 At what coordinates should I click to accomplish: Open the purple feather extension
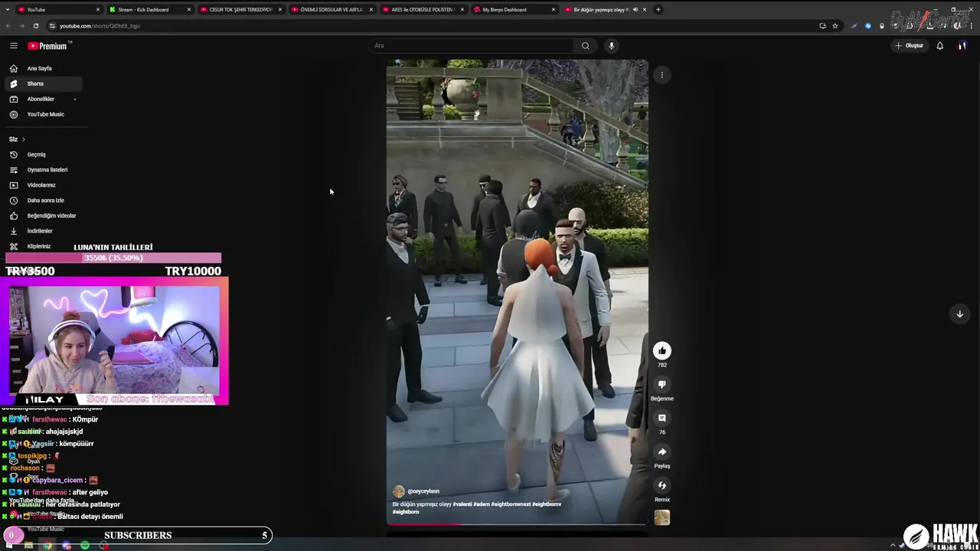[x=854, y=26]
